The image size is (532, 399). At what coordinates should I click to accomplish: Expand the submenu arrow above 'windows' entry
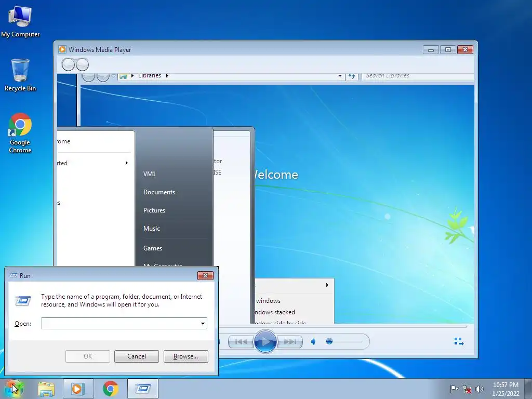pos(327,285)
